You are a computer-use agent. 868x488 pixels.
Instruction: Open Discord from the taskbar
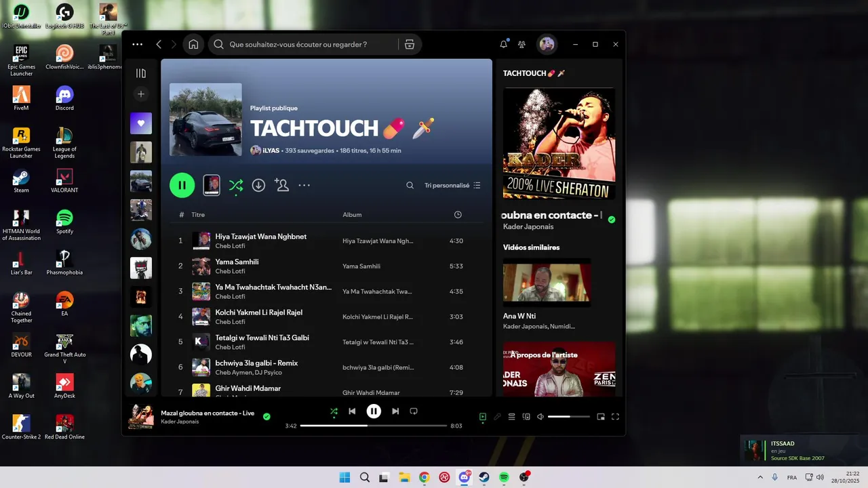(x=465, y=477)
